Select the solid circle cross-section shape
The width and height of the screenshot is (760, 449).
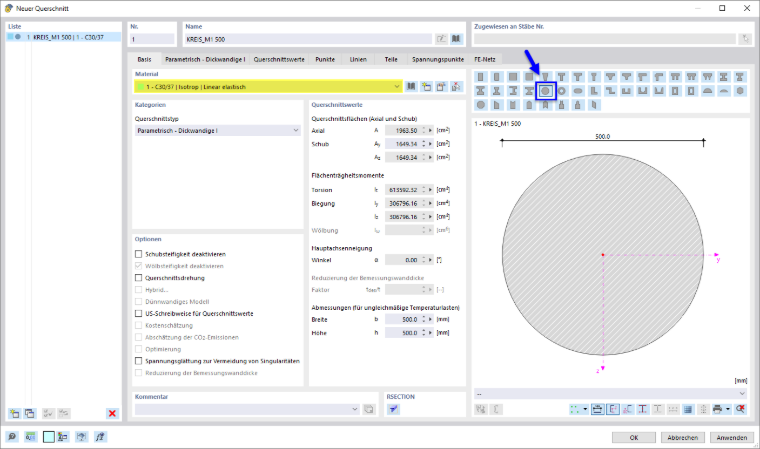pos(545,91)
